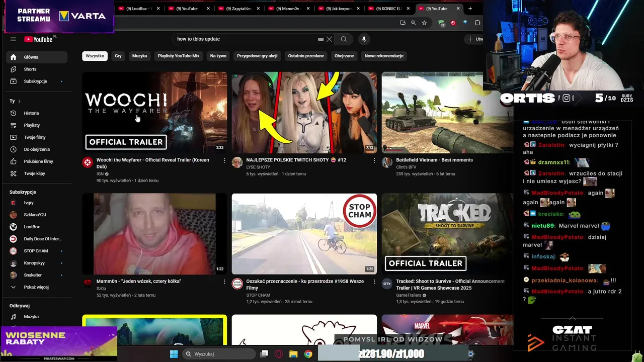Open Twoje klipy in the sidebar
644x362 pixels.
click(37, 173)
